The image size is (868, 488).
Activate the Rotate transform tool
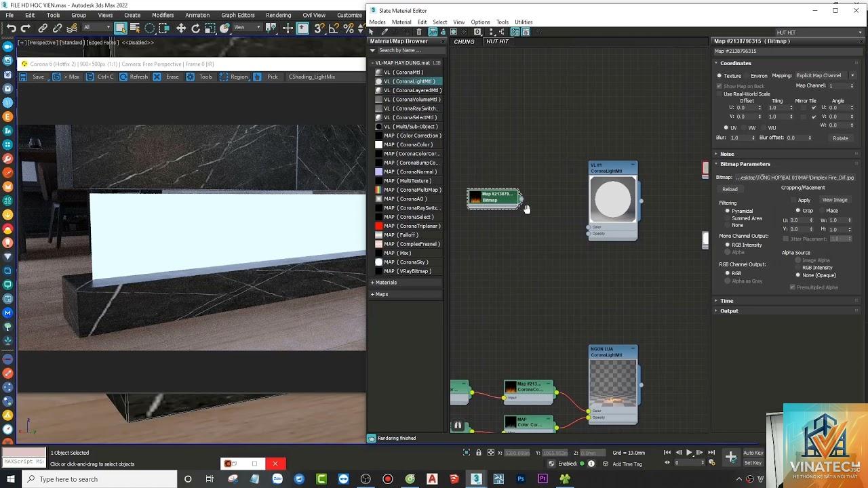pyautogui.click(x=196, y=28)
